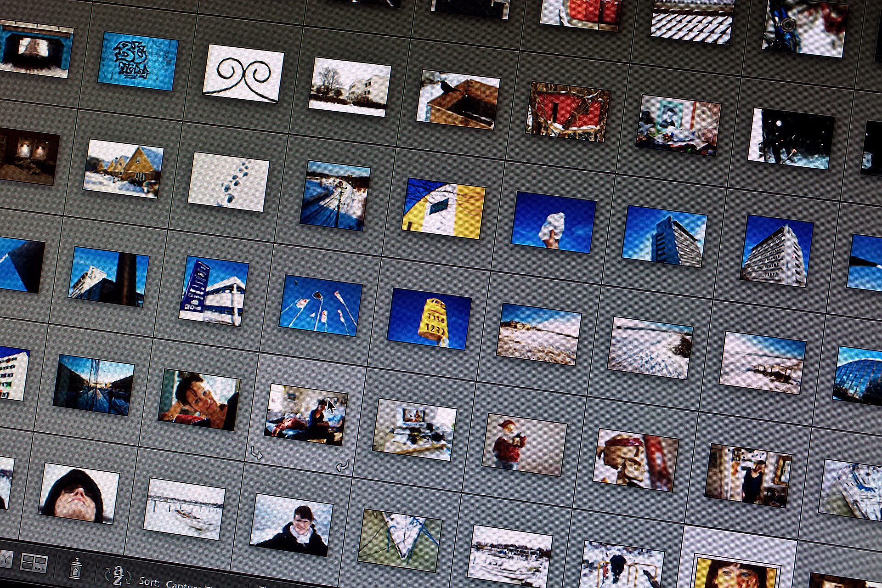
Task: Select the building with dark chimney photo
Action: [109, 277]
